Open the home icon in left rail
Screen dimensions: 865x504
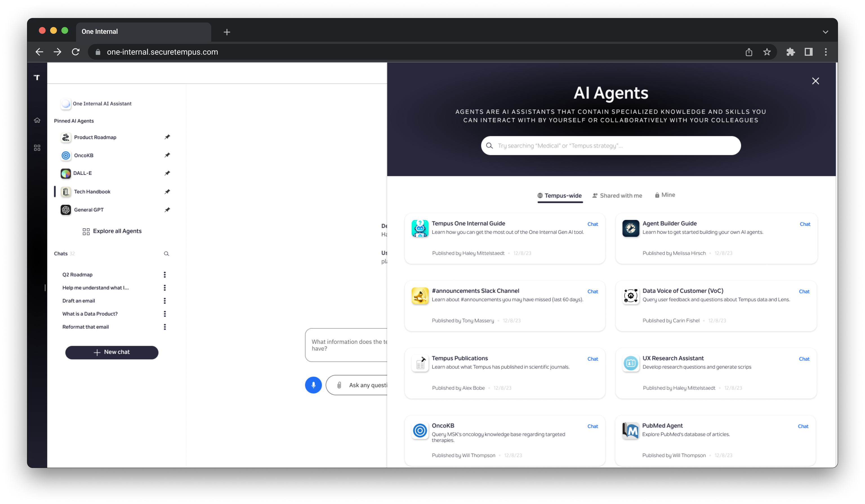(x=37, y=120)
